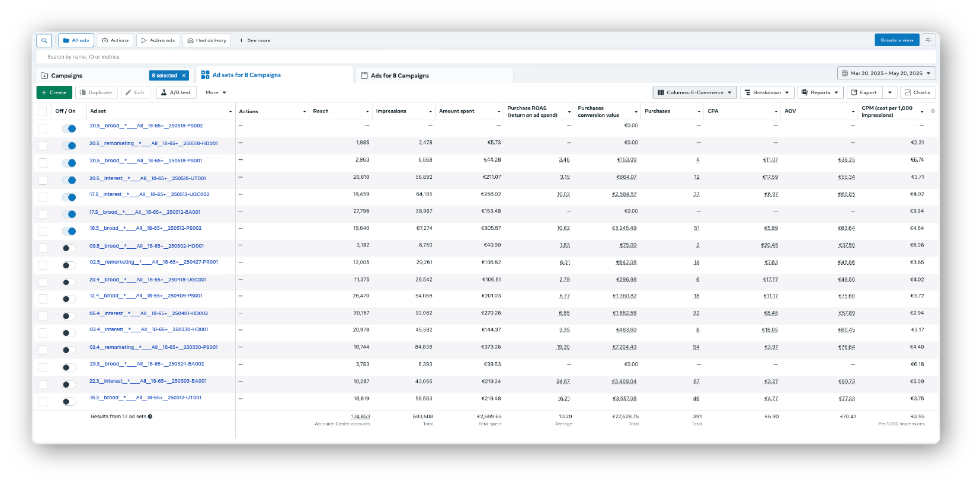
Task: Enable the 09.5_broad HD001 ad set
Action: (x=69, y=248)
